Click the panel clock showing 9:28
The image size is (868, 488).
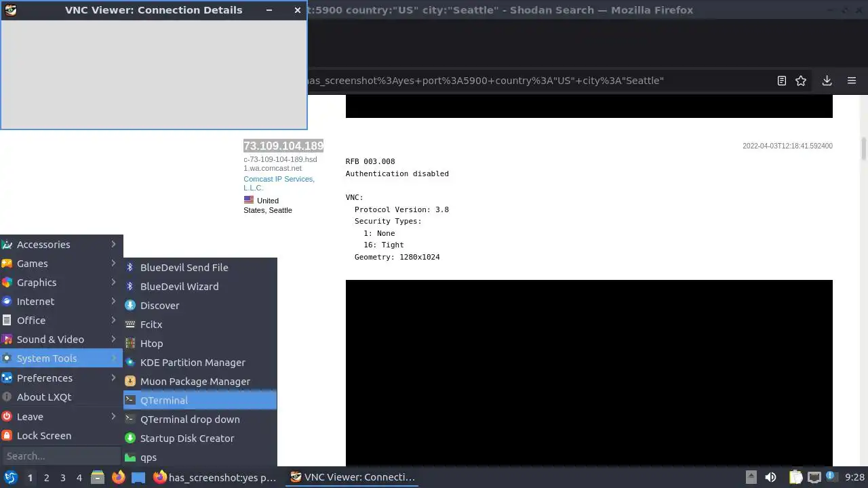pyautogui.click(x=854, y=478)
